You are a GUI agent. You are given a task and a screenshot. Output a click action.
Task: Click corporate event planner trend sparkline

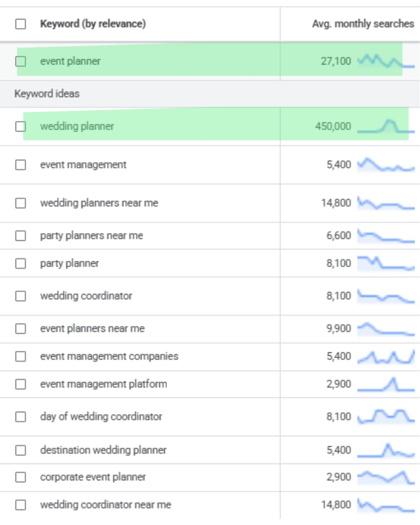point(386,477)
